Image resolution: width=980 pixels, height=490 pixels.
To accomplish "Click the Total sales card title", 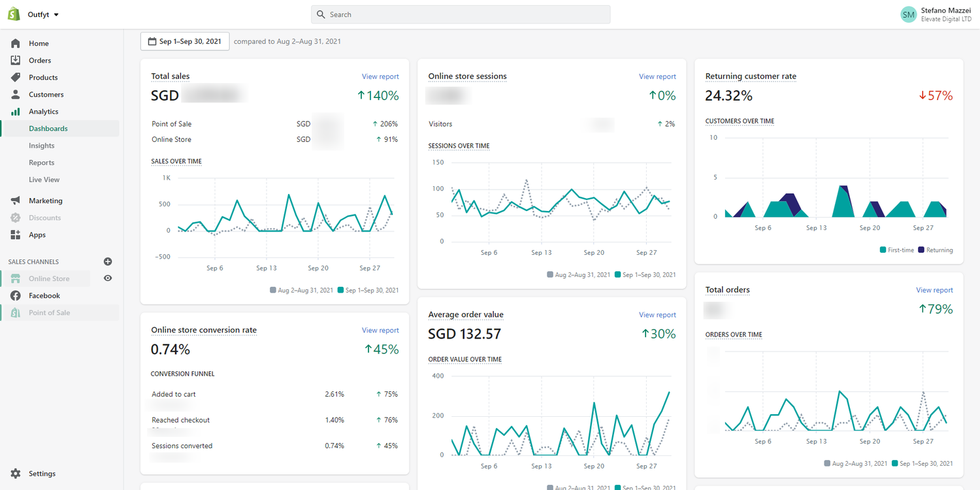I will pos(171,76).
